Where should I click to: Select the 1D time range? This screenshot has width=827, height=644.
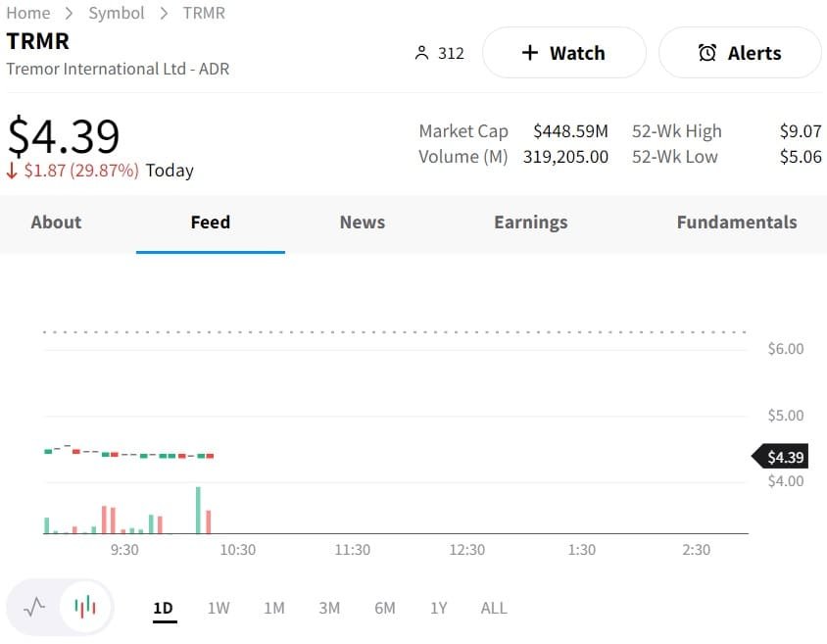(x=163, y=608)
